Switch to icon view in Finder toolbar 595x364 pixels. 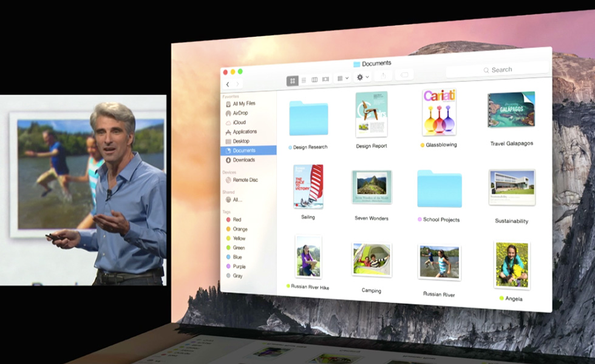[x=293, y=81]
